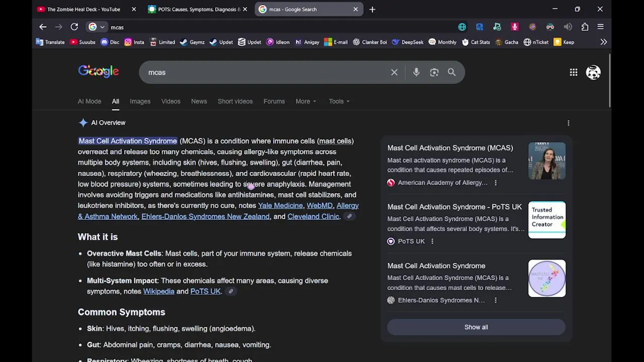The image size is (644, 362).
Task: Open AI Overview three-dot options menu
Action: tap(569, 123)
